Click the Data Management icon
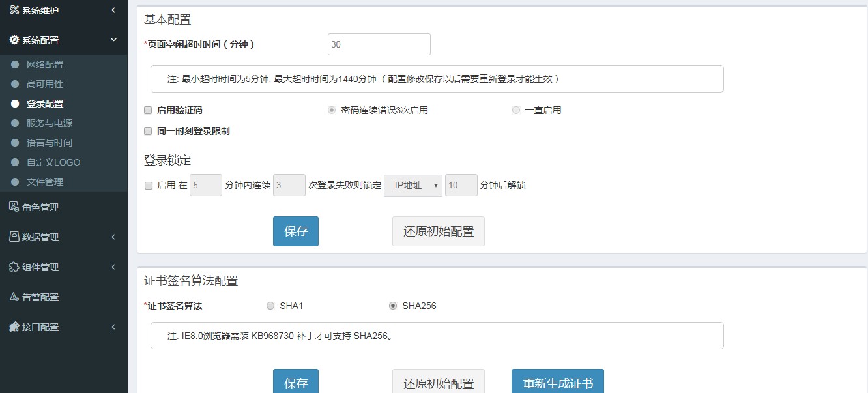 tap(14, 237)
